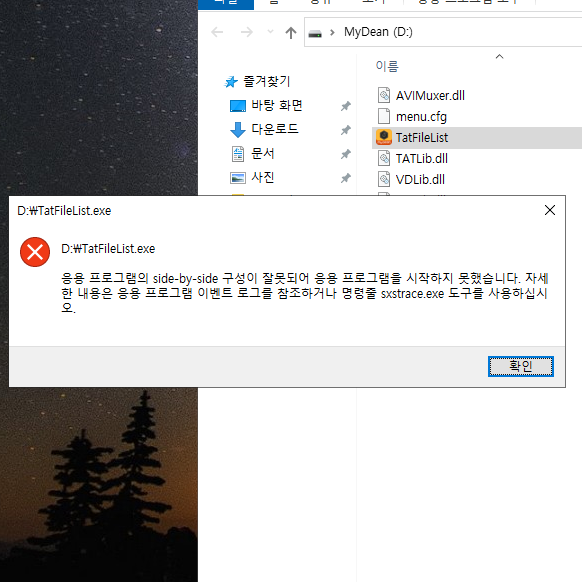Click the 즐겨찾기 star icon

tap(231, 82)
